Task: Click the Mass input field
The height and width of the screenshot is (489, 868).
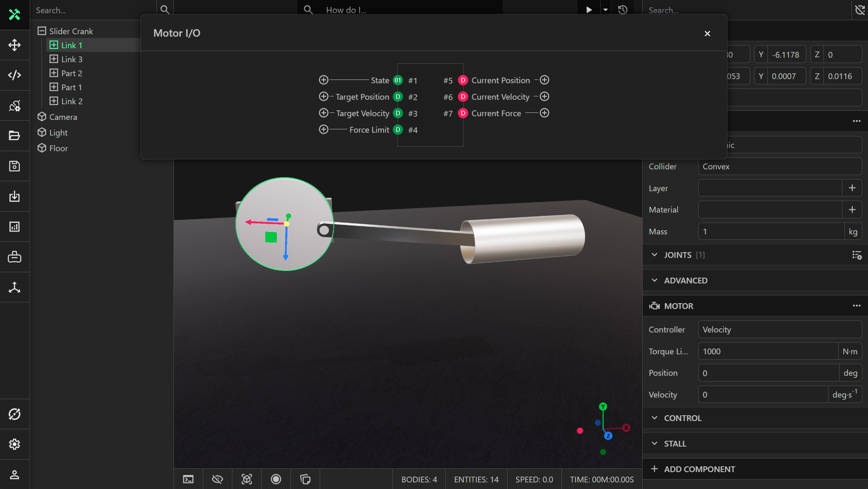Action: coord(771,232)
